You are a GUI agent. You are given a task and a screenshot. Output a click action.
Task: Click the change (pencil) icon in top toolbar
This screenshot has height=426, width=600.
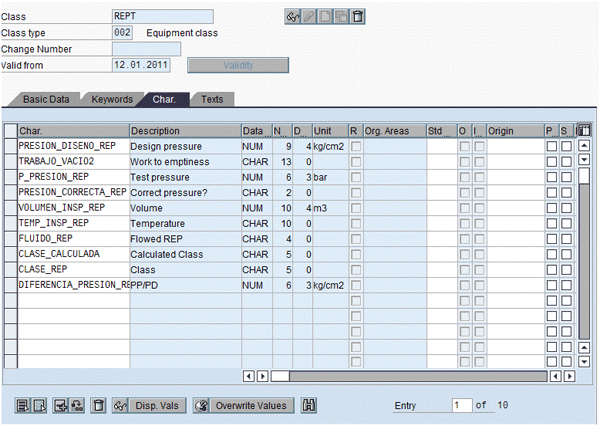tap(310, 16)
